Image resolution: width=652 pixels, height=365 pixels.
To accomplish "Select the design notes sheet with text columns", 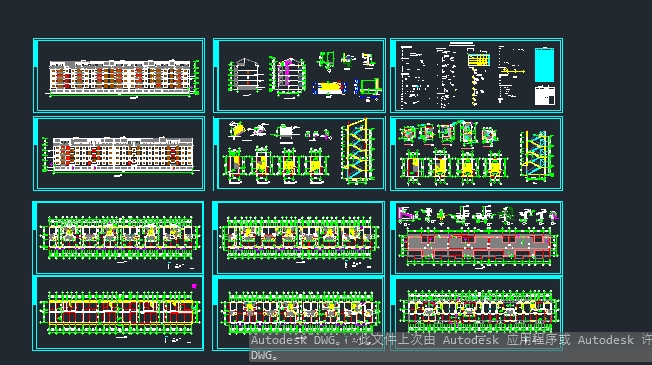I will [x=477, y=75].
